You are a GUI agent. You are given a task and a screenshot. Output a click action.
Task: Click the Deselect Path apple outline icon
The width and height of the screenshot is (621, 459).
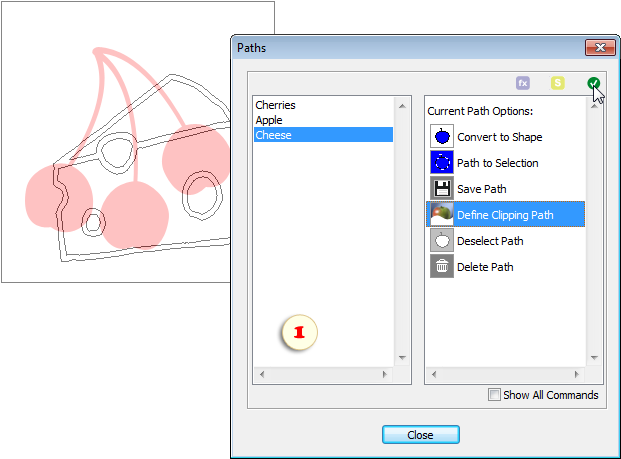point(442,240)
